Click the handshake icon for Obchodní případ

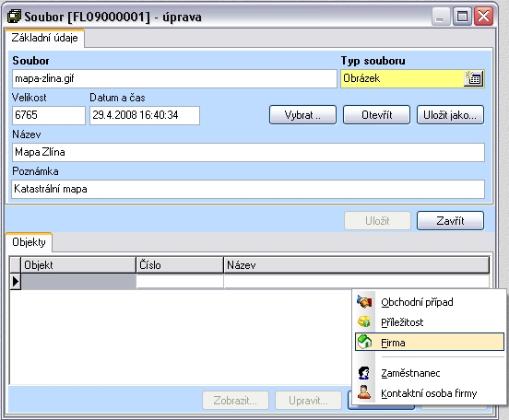point(364,301)
